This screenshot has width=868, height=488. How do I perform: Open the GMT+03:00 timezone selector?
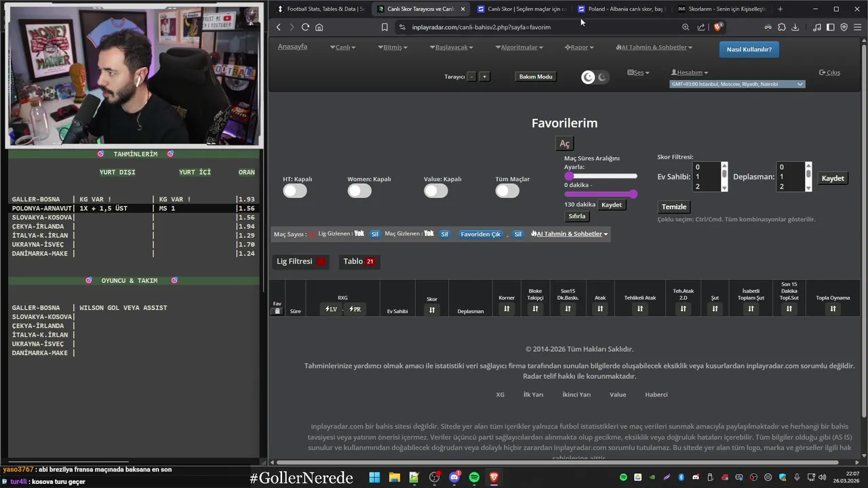737,84
